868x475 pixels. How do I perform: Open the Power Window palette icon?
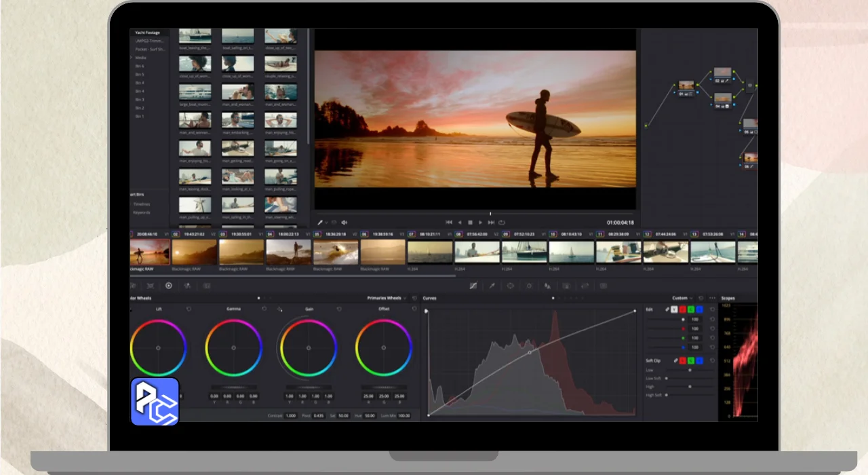tap(511, 286)
